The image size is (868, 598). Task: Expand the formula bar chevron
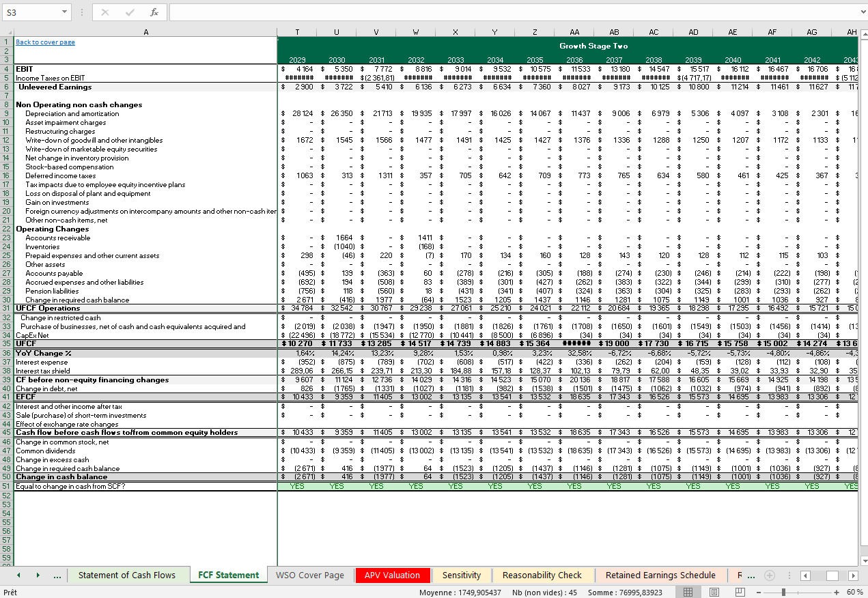[x=862, y=12]
